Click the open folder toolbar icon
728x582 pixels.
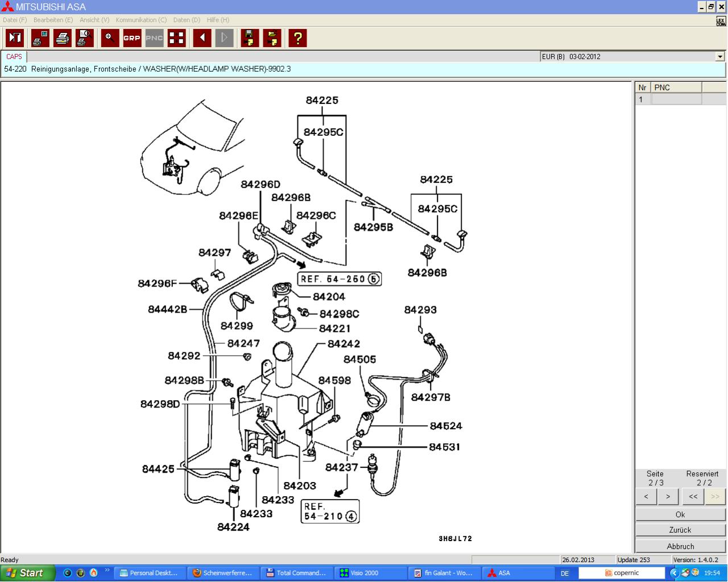(x=272, y=38)
